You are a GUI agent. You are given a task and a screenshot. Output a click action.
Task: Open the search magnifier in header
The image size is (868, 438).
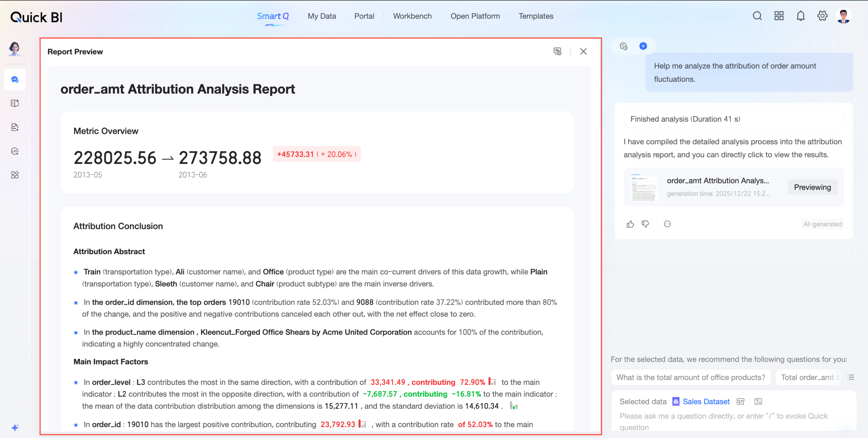click(757, 16)
